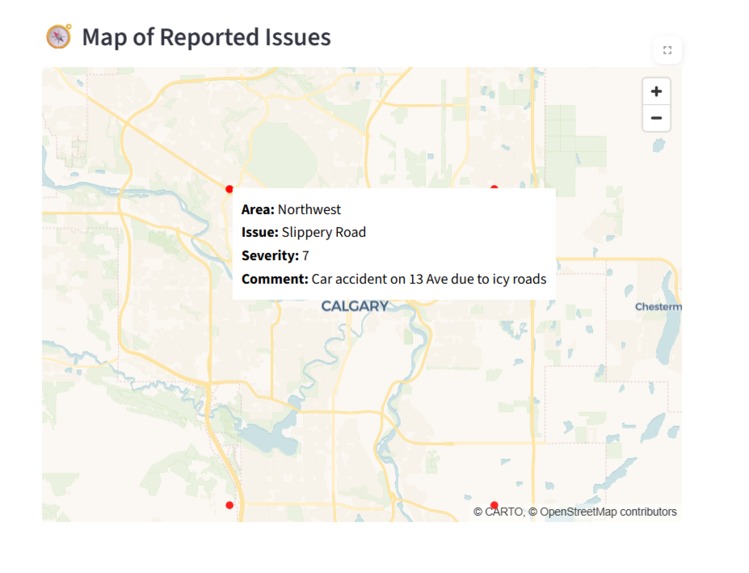Select the southwest red issue marker

[x=229, y=505]
